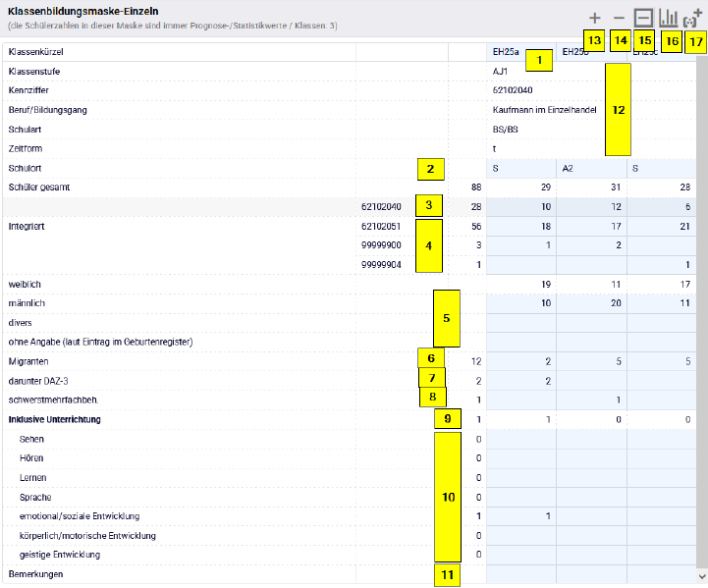Select the code 99999904 in Integriert rows
Image resolution: width=708 pixels, height=588 pixels.
click(382, 264)
